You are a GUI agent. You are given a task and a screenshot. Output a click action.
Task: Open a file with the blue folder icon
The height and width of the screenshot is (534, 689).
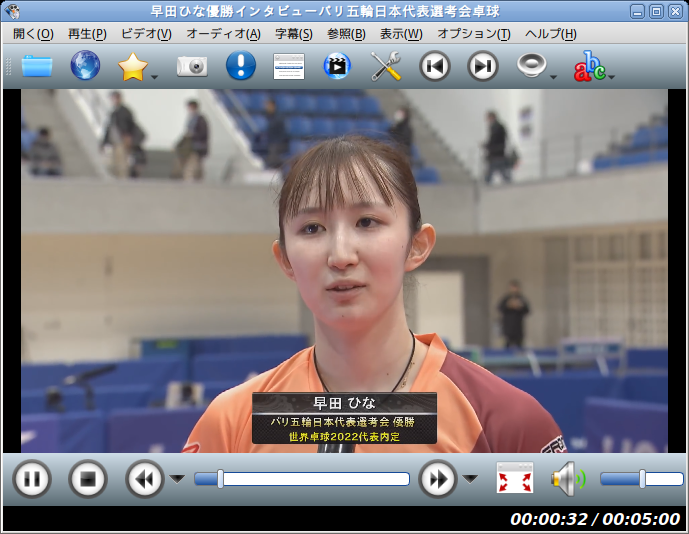[x=37, y=66]
